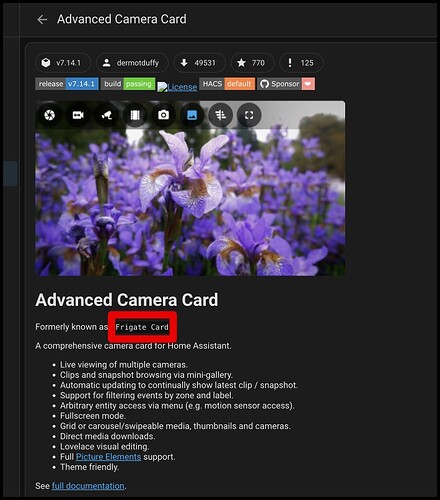Viewport: 440px width, 500px height.
Task: Open the Picture Elements link
Action: 108,457
